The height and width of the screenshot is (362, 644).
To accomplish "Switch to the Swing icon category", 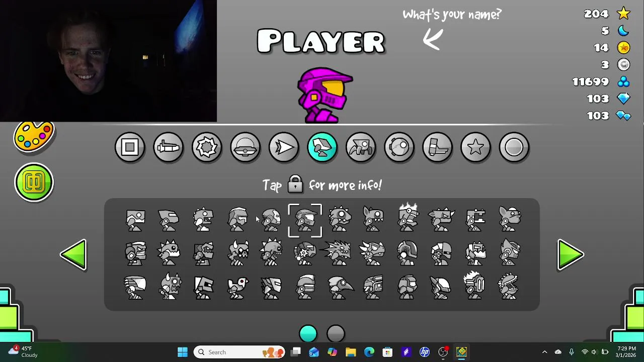I will (399, 147).
